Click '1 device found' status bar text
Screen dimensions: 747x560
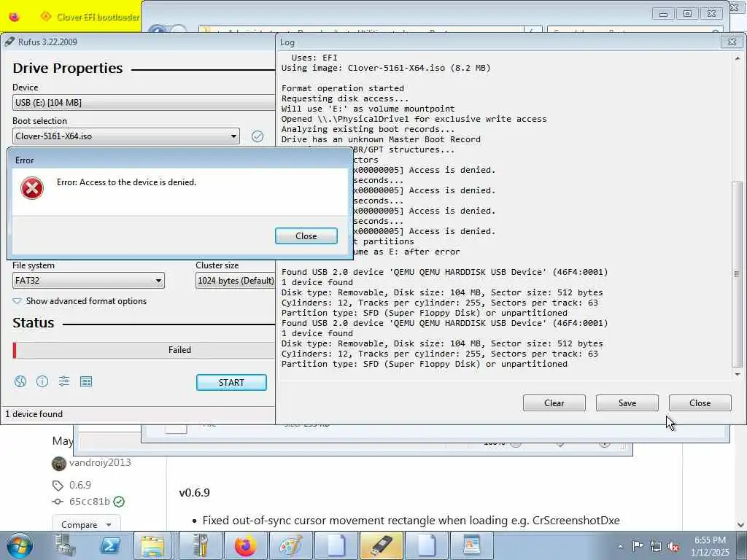[34, 414]
